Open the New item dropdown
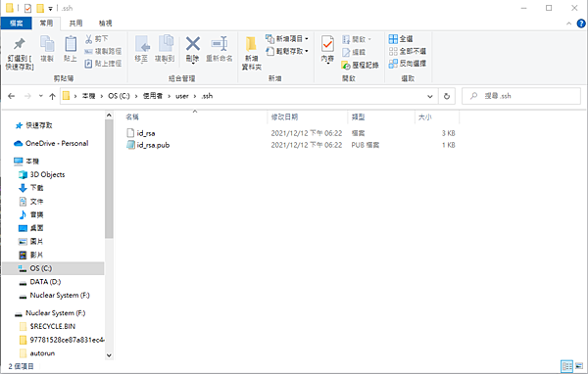The image size is (588, 374). (287, 38)
